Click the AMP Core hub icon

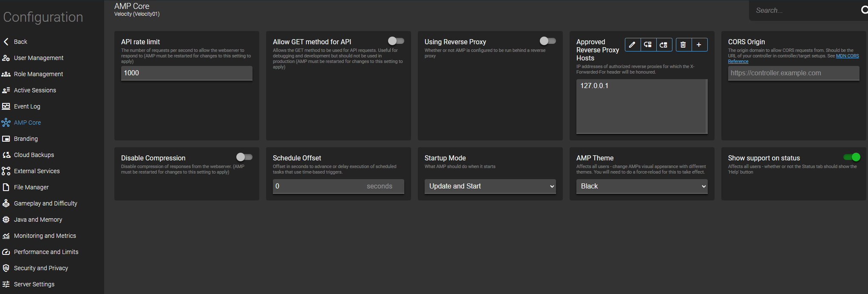click(6, 123)
